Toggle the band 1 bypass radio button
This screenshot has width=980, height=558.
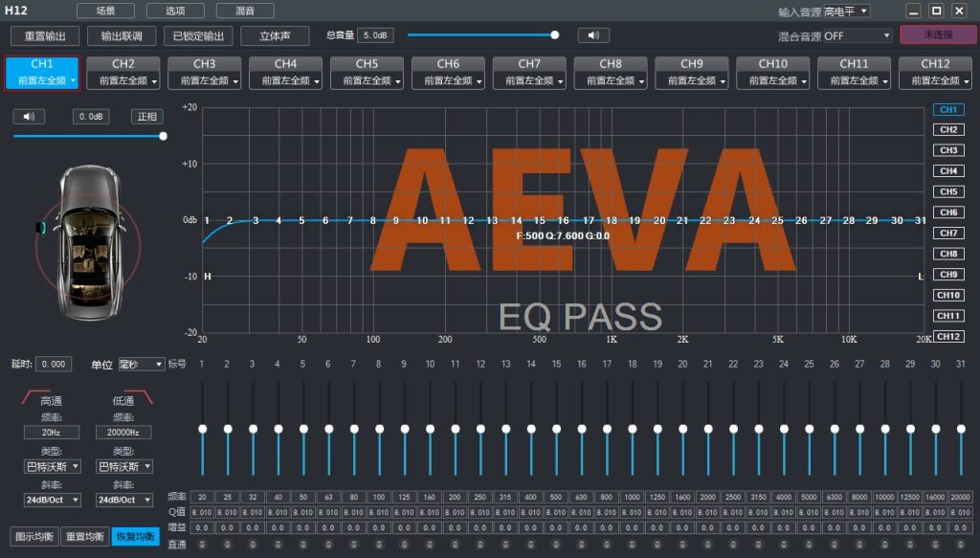pyautogui.click(x=202, y=545)
